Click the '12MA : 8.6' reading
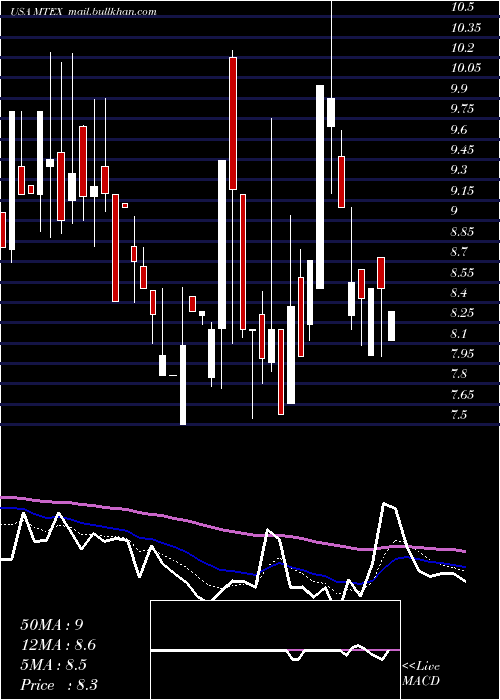Viewport: 500px width, 700px height. click(58, 645)
